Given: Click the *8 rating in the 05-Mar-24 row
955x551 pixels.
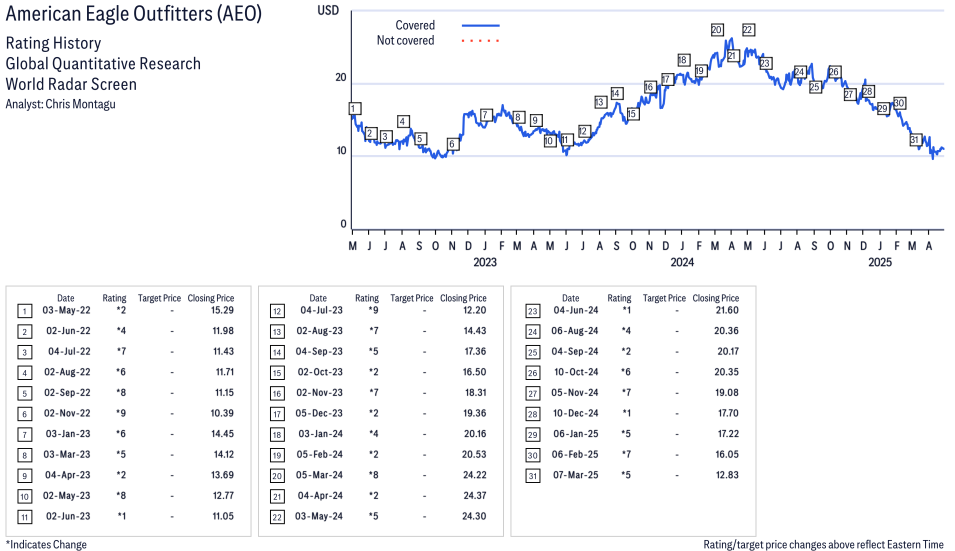Looking at the screenshot, I should pyautogui.click(x=373, y=475).
